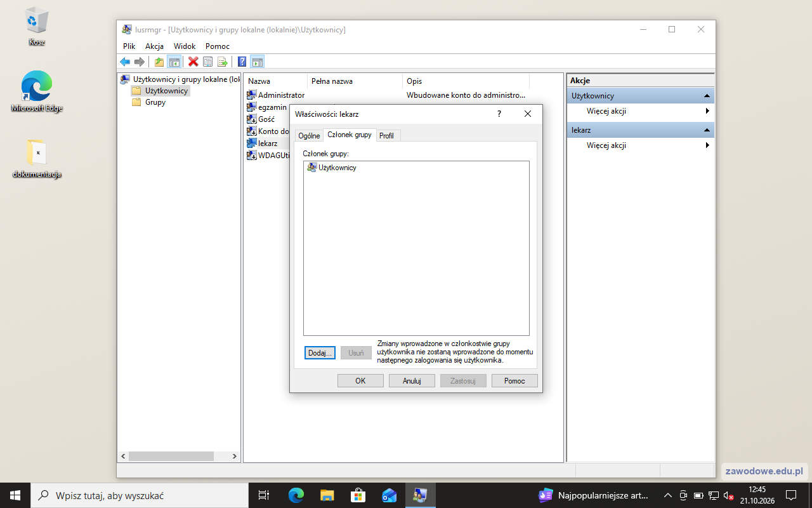Open Help via the blue question-mark icon
The width and height of the screenshot is (812, 508).
click(x=242, y=62)
